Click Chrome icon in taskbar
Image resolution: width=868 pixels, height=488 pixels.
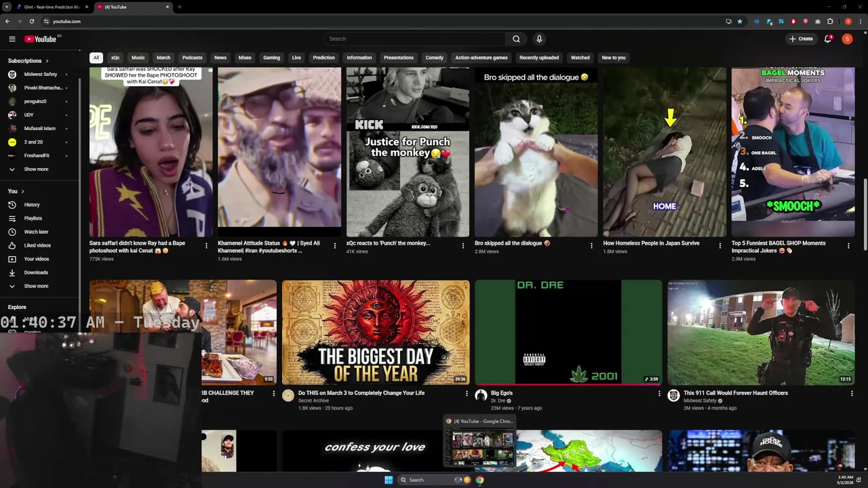coord(479,480)
